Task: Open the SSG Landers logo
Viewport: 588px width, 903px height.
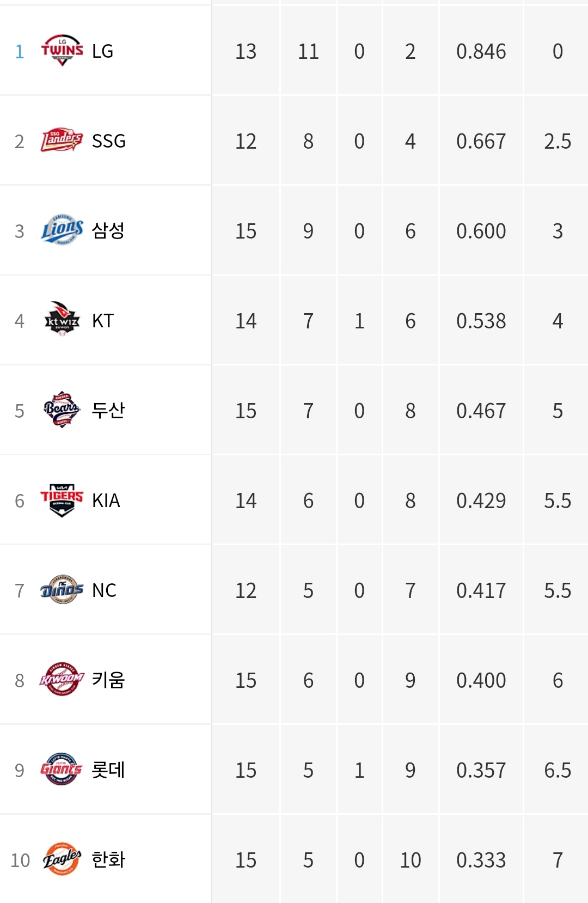Action: (x=62, y=141)
